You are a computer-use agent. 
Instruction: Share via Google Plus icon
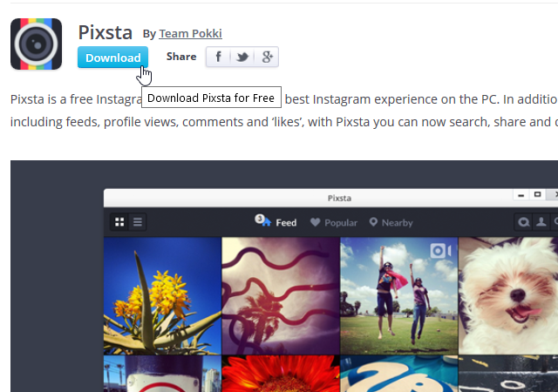pos(267,57)
